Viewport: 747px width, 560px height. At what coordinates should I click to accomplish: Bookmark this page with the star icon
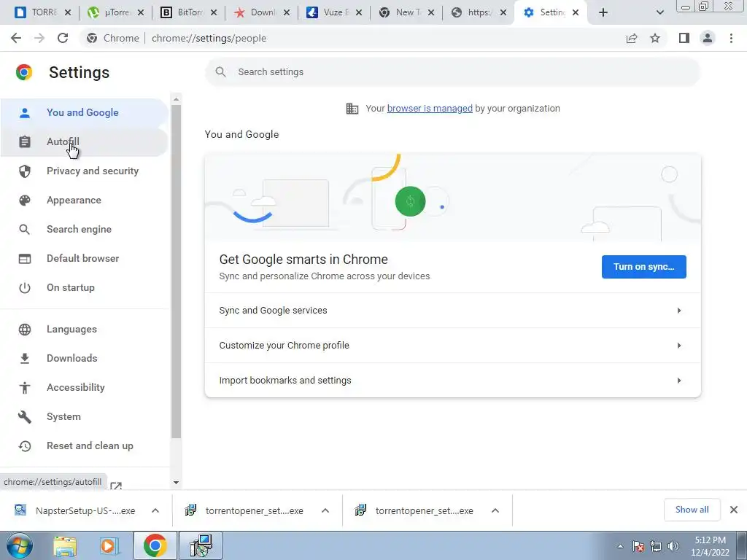click(x=655, y=38)
